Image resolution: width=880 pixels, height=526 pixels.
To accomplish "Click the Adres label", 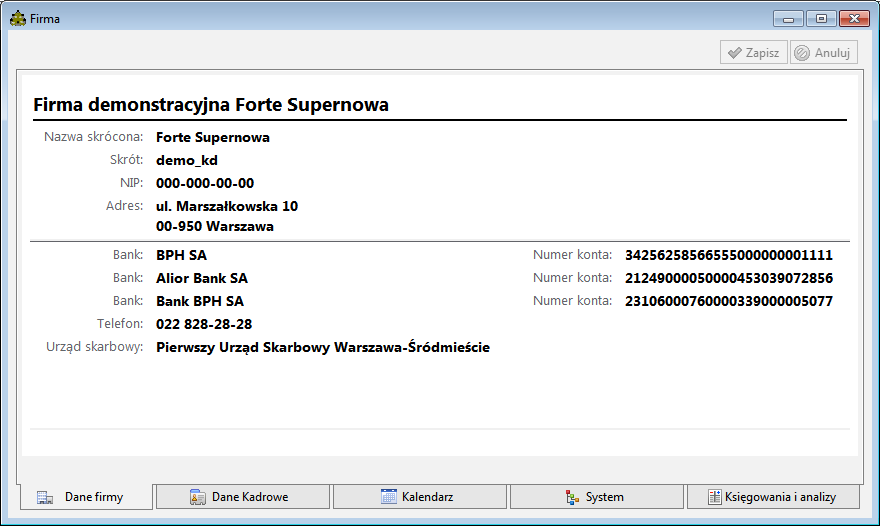I will point(125,206).
